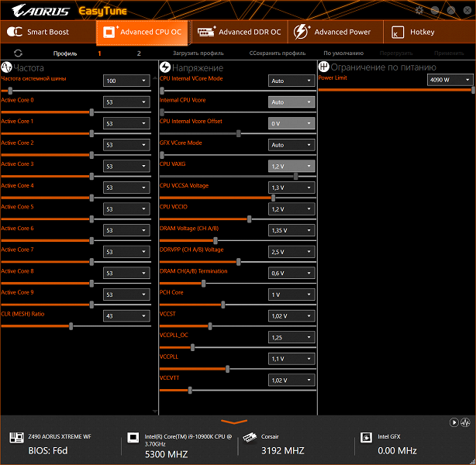The width and height of the screenshot is (476, 465).
Task: Click the motherboard icon next to Z490 AORUS
Action: (17, 437)
